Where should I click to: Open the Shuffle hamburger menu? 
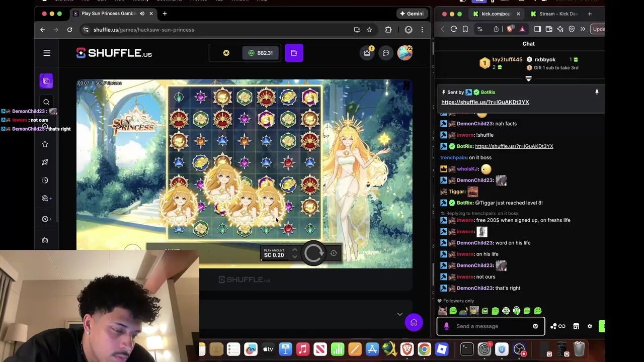[47, 53]
